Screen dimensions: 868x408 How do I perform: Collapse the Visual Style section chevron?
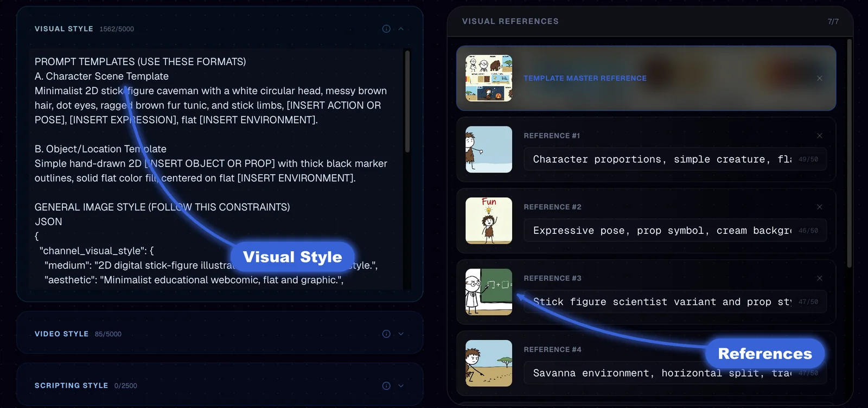(x=401, y=29)
